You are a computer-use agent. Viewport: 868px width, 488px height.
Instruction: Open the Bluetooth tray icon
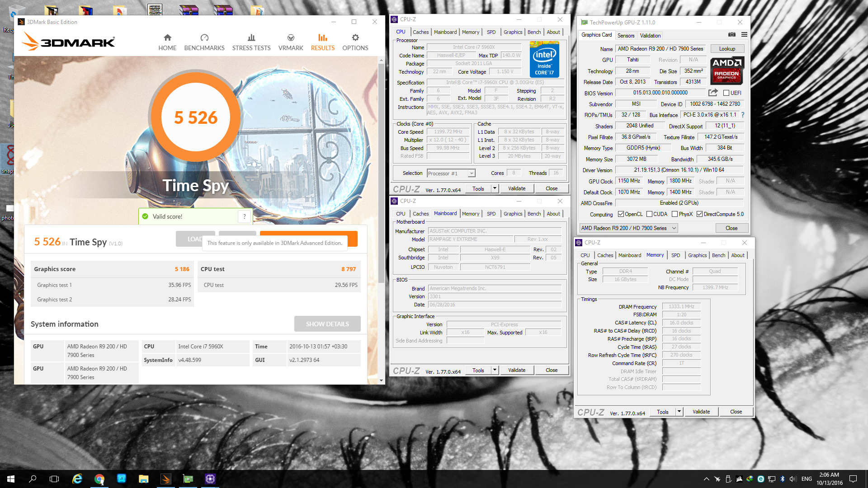(x=783, y=479)
